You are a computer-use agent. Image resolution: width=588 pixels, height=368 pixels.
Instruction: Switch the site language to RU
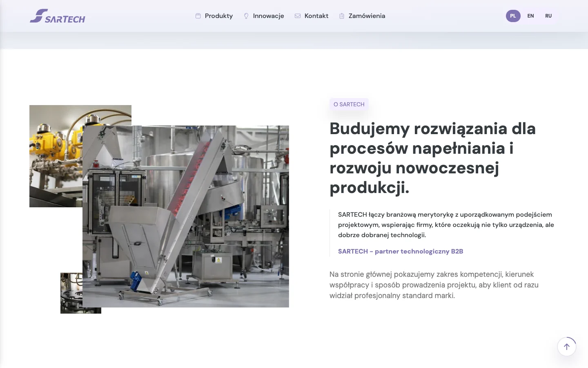pyautogui.click(x=548, y=16)
